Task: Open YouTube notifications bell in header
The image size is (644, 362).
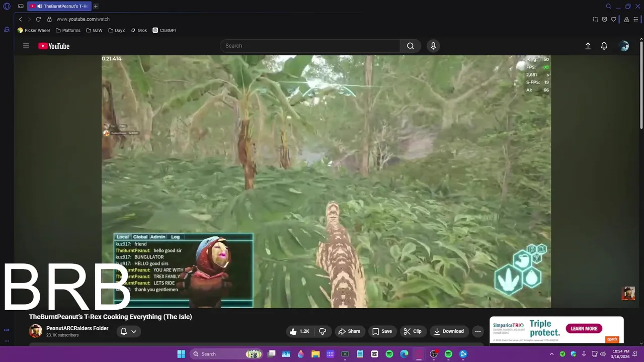Action: (x=604, y=46)
